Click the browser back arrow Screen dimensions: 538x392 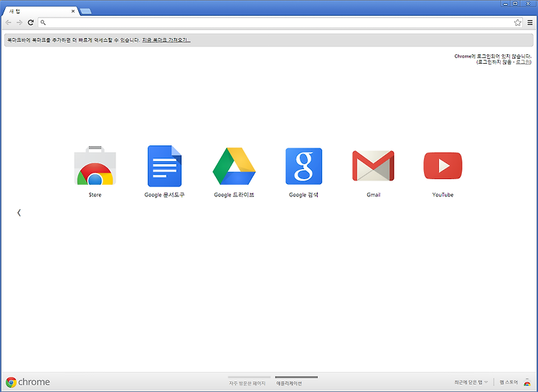click(9, 23)
